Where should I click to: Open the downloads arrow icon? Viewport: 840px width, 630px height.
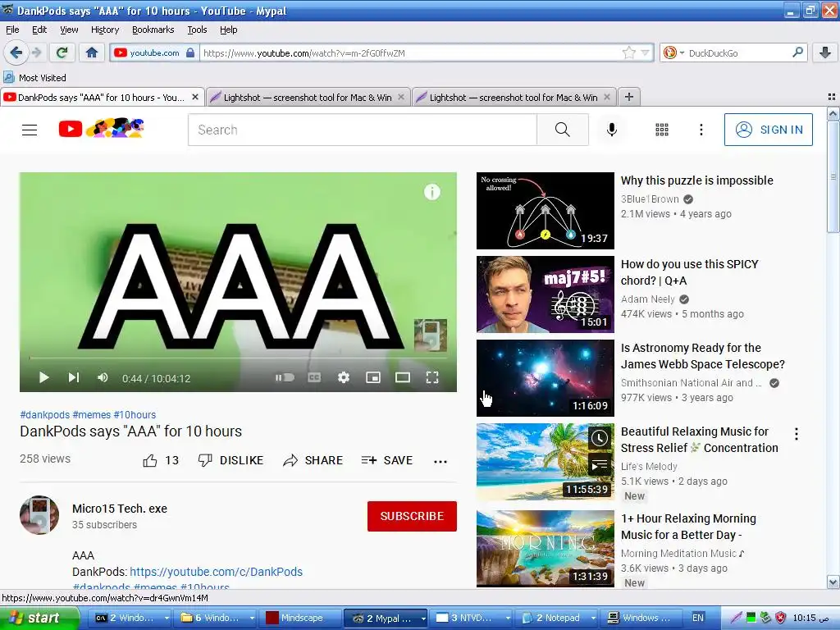coord(825,52)
